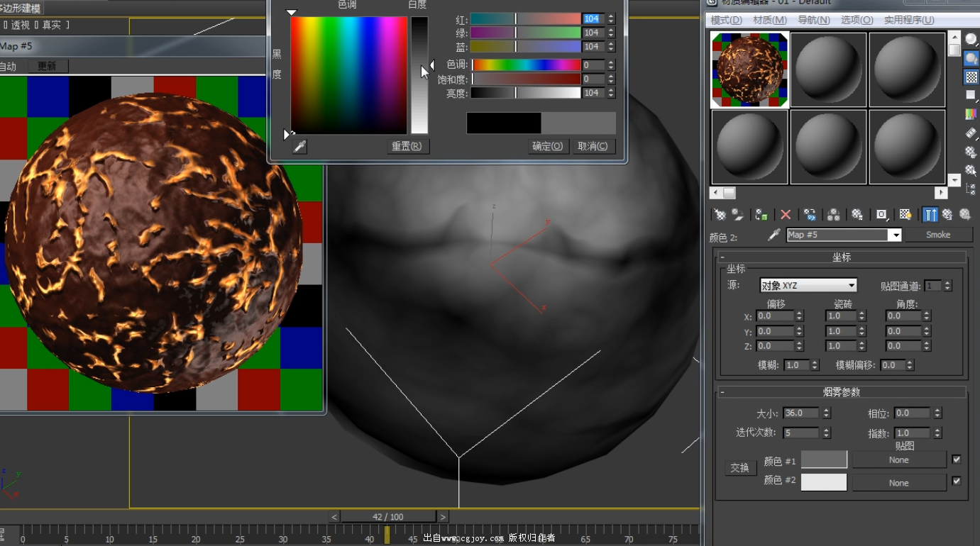Screen dimensions: 980x546
Task: Click the 贴图通道 spinner arrows
Action: tap(947, 286)
